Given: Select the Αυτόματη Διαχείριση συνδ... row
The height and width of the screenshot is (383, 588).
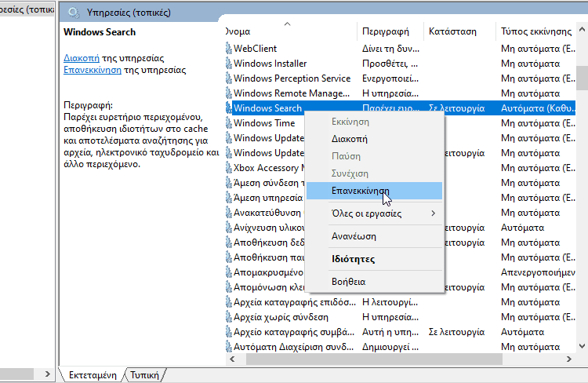Looking at the screenshot, I should (400, 347).
